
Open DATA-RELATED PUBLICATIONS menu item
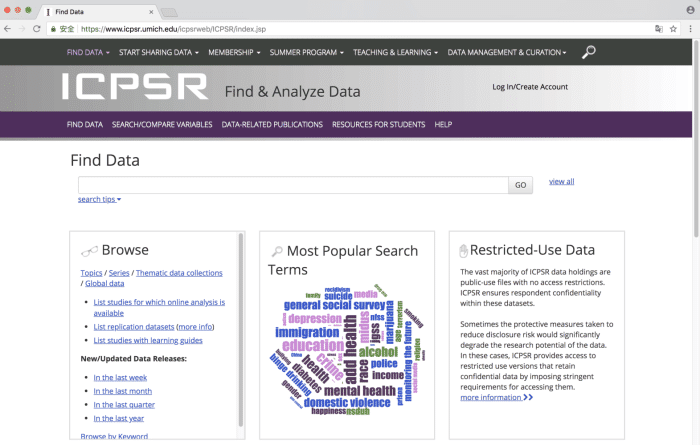[x=272, y=125]
